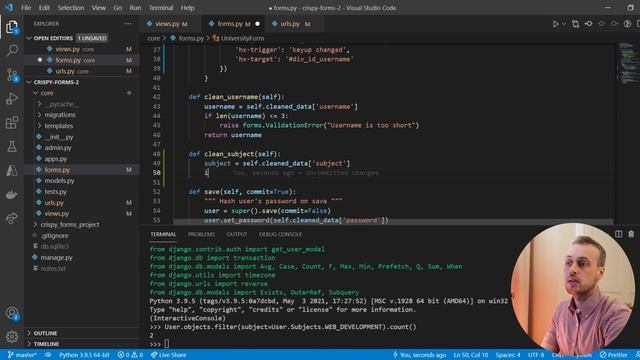Open tests.py in the explorer
Image resolution: width=640 pixels, height=360 pixels.
pyautogui.click(x=82, y=191)
